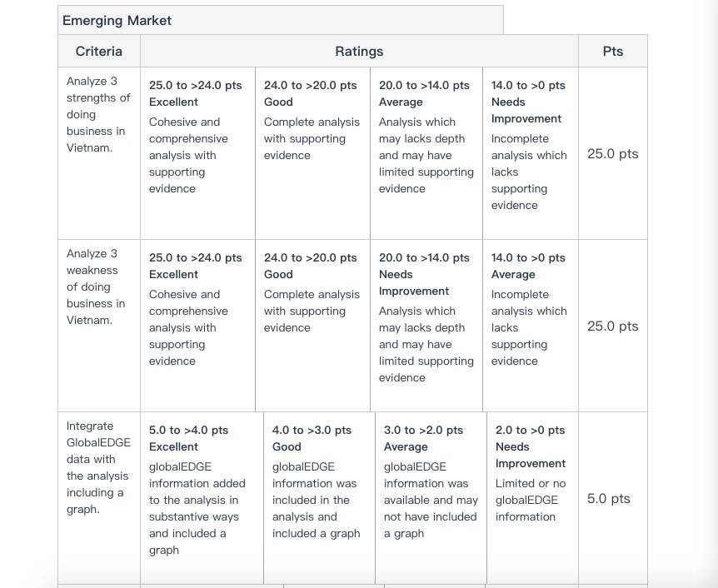Select the Ratings column header
718x588 pixels.
pos(359,52)
